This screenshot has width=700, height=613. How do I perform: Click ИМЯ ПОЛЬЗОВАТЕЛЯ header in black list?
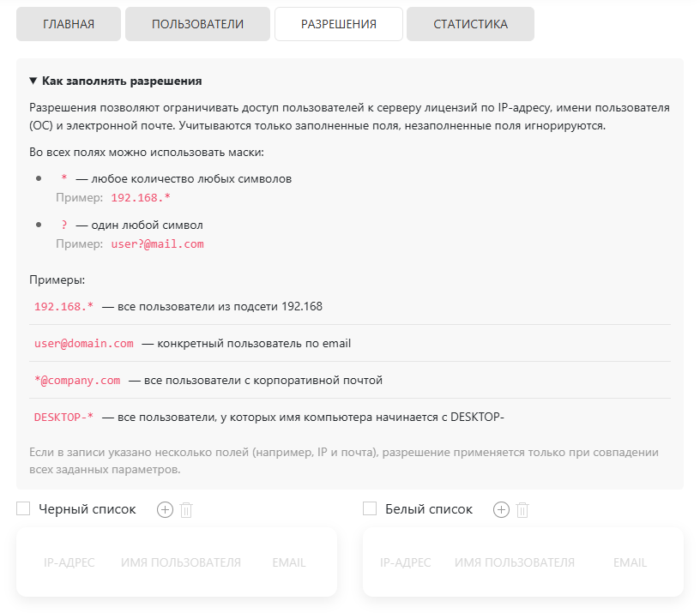point(181,563)
